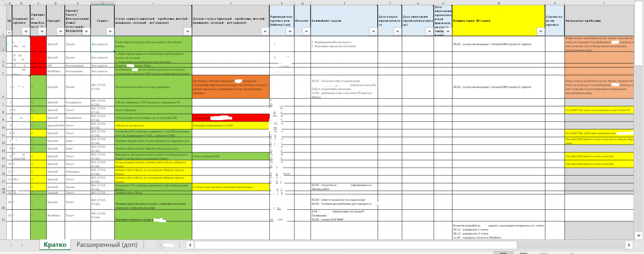Image resolution: width=644 pixels, height=254 pixels.
Task: Click the previous sheet navigation arrow
Action: coord(11,245)
